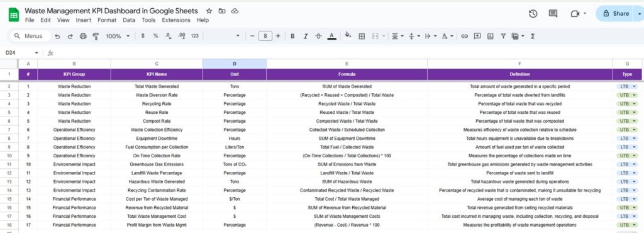Open the comments panel icon
The height and width of the screenshot is (233, 644).
[x=553, y=14]
